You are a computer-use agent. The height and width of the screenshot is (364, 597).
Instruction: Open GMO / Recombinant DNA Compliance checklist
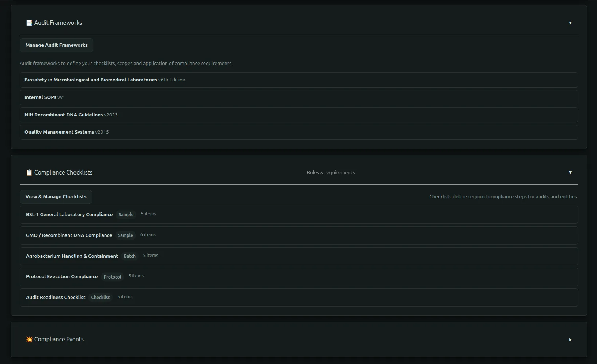click(299, 235)
